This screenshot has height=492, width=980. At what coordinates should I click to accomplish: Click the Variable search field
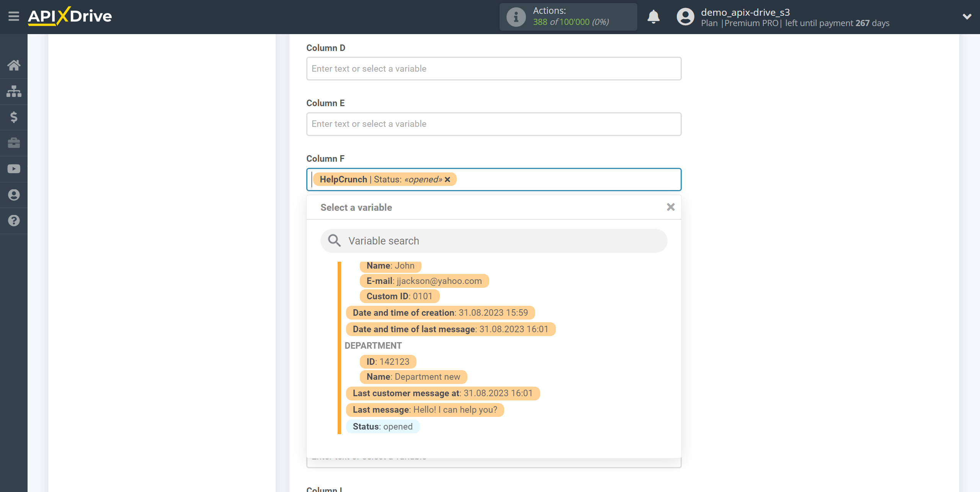(x=494, y=241)
